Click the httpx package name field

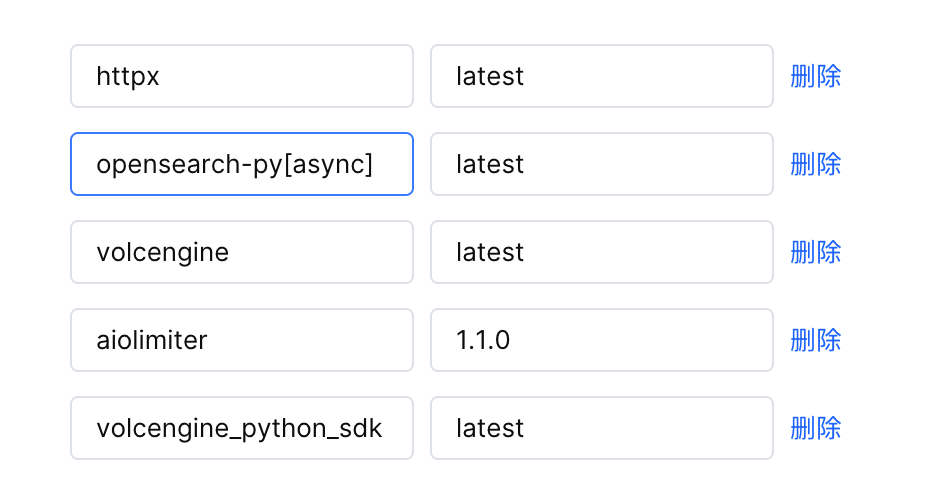tap(241, 76)
